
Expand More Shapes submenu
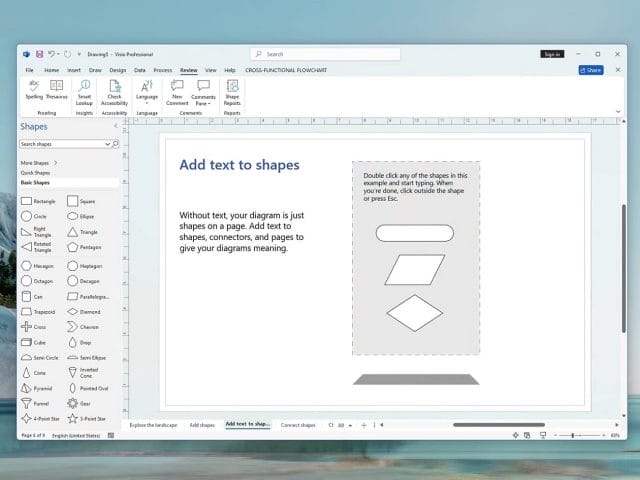click(x=40, y=162)
